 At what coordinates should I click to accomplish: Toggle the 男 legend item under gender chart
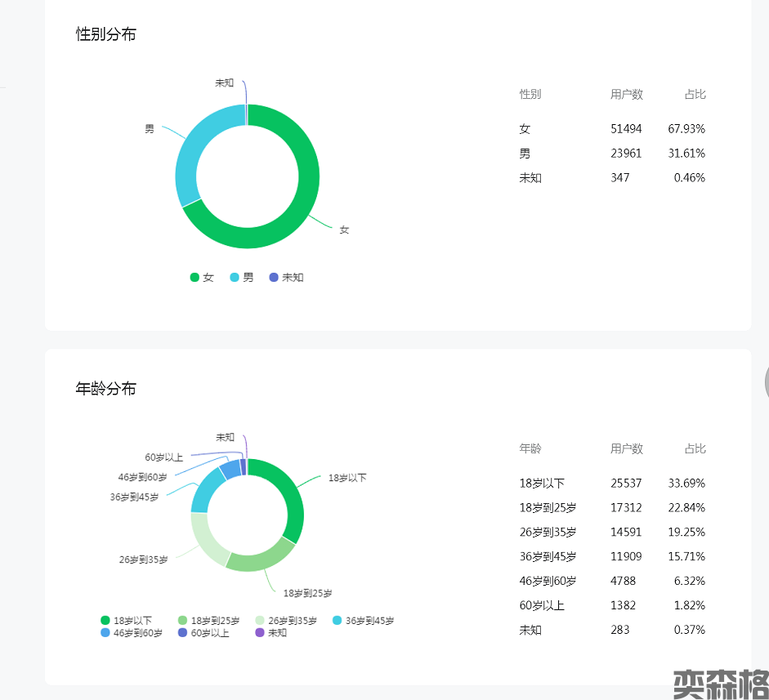click(242, 278)
